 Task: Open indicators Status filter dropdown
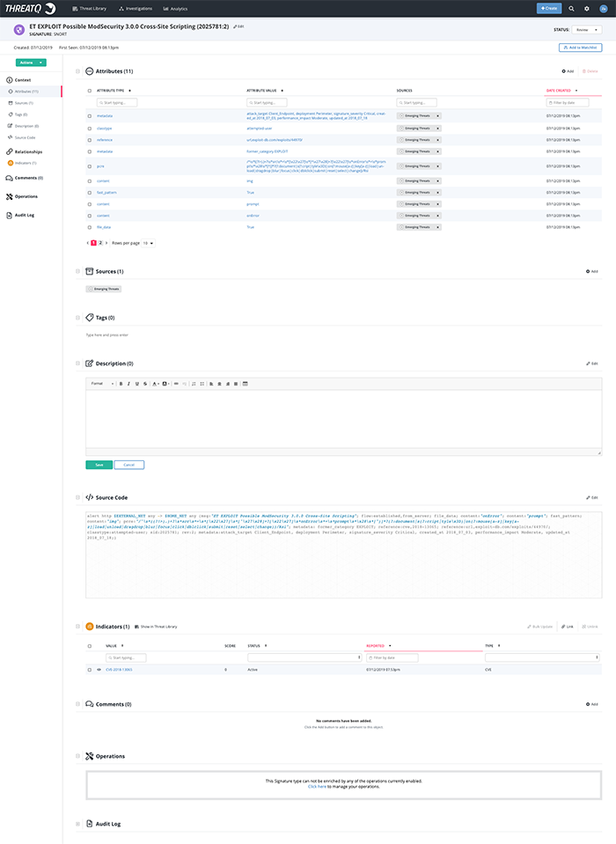tap(304, 657)
